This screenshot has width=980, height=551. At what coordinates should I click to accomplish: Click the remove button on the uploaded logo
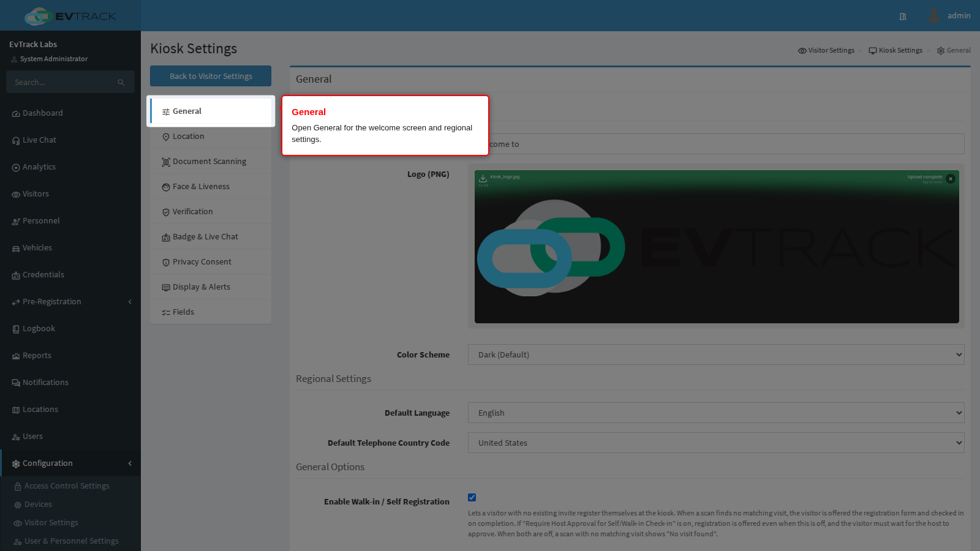(951, 179)
